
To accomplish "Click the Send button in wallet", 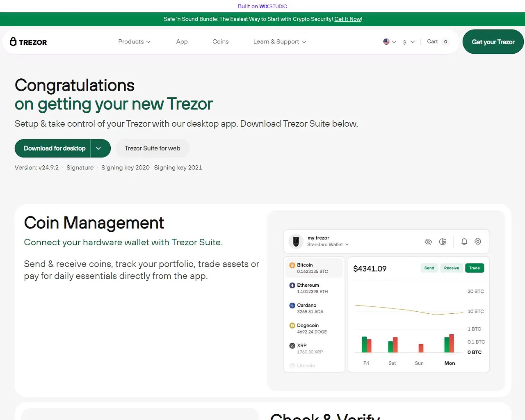I will (x=429, y=268).
